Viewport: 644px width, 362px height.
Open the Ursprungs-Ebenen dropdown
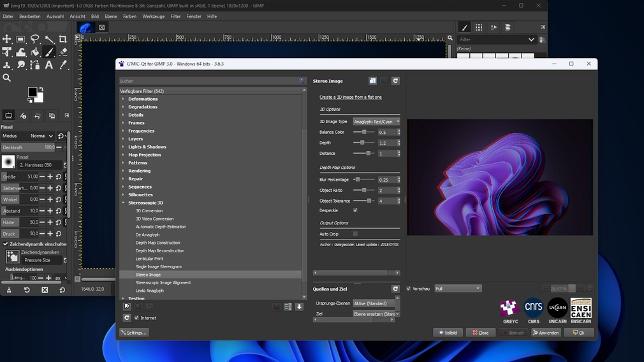(x=374, y=303)
